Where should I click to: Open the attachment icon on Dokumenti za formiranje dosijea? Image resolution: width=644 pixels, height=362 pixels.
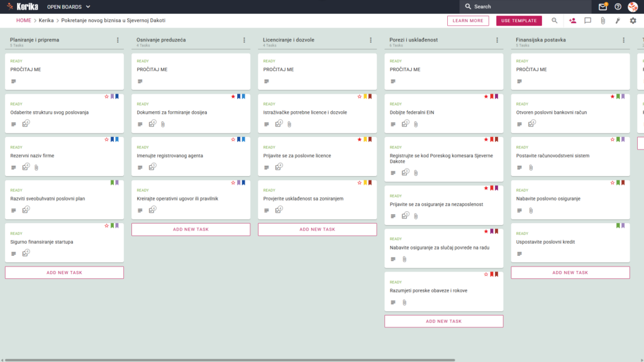coord(163,124)
